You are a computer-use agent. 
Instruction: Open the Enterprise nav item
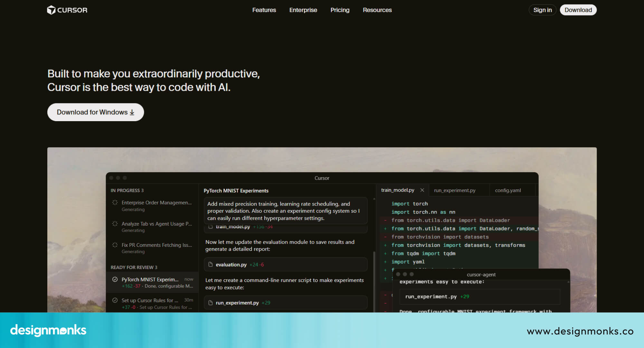click(x=303, y=10)
